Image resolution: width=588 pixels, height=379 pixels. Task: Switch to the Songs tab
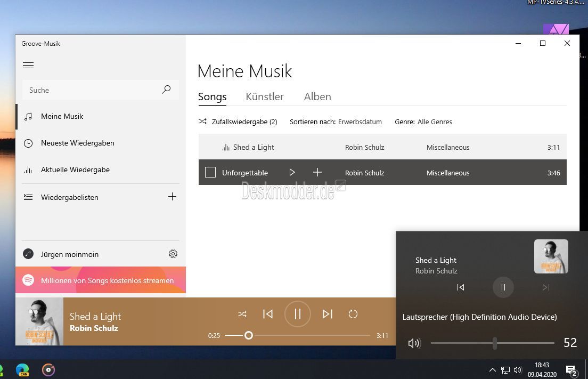[213, 97]
